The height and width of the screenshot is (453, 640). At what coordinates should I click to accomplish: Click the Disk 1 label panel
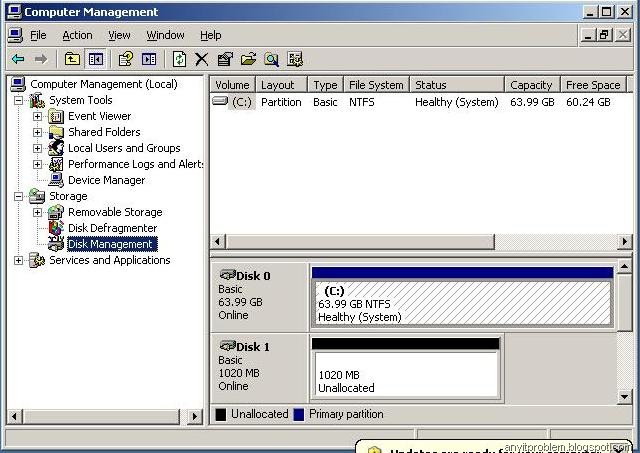[260, 367]
